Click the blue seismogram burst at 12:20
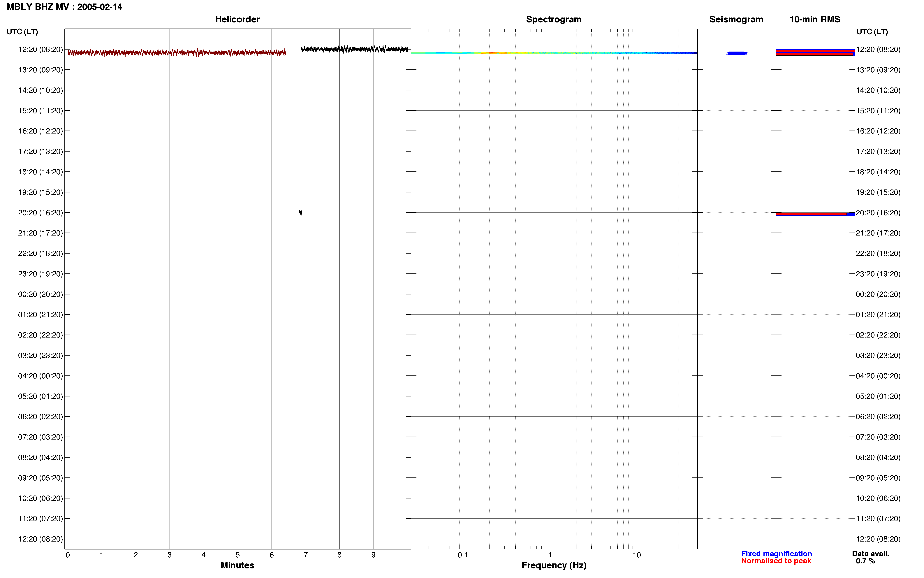The image size is (924, 578). pyautogui.click(x=737, y=54)
